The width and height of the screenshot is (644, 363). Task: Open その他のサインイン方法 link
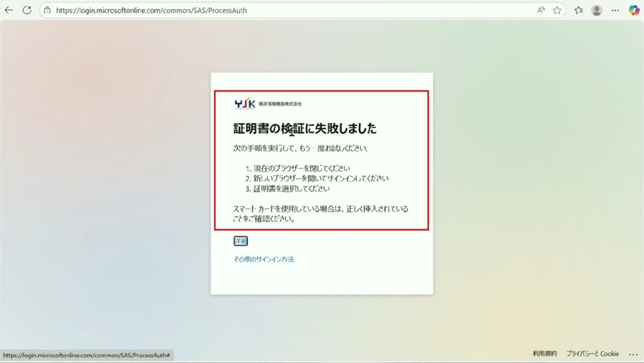tap(264, 259)
